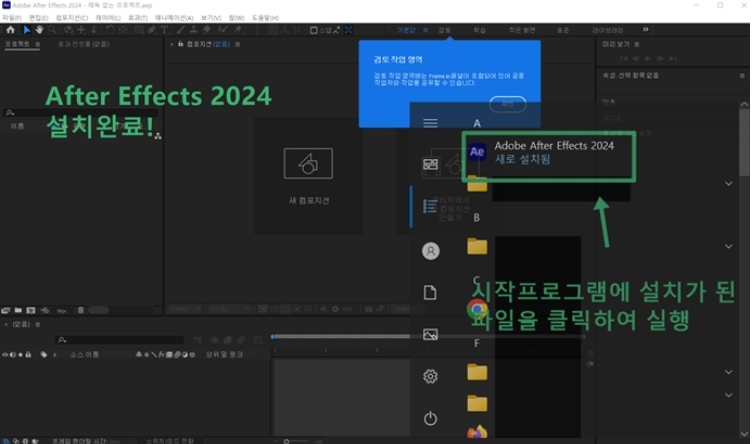This screenshot has width=752, height=444.
Task: Select the Selection arrow tool
Action: pos(27,30)
